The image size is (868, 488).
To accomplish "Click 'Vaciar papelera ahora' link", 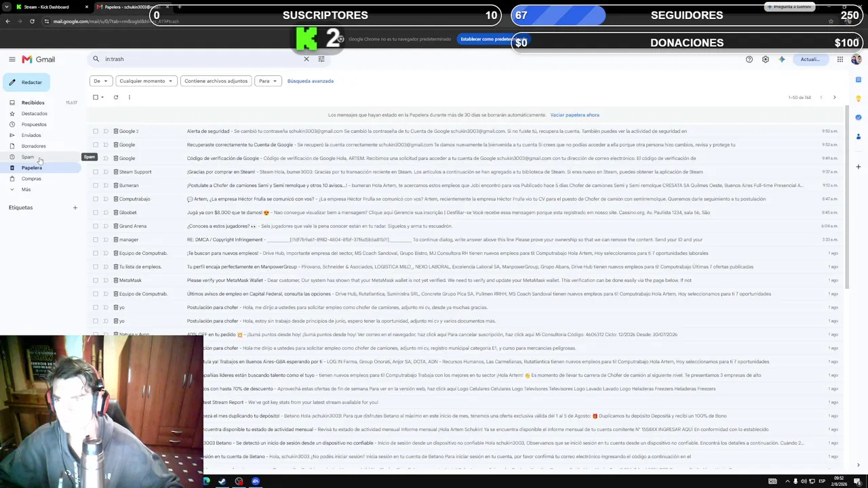I will 574,115.
